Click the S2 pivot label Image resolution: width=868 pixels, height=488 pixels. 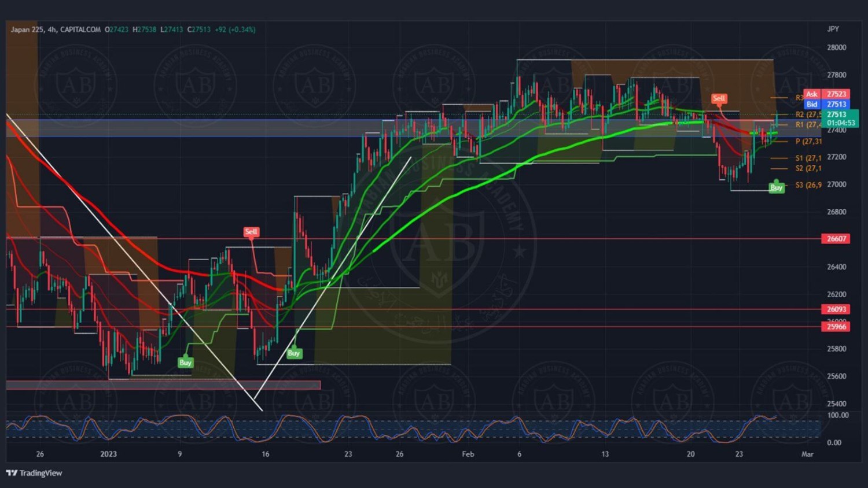tap(808, 169)
